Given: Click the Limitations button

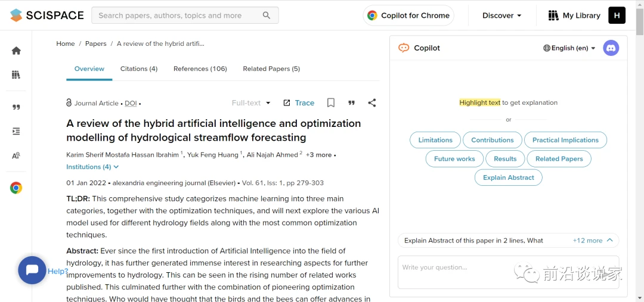Looking at the screenshot, I should point(435,140).
